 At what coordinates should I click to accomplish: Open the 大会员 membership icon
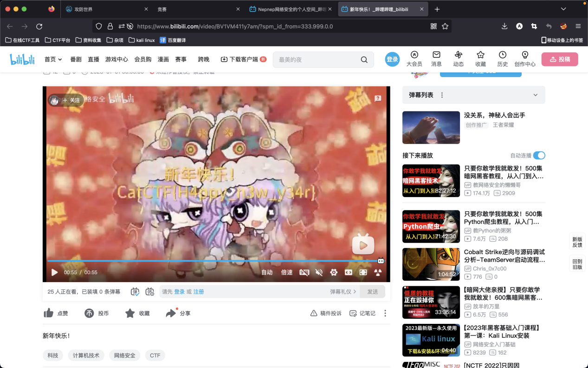click(414, 59)
